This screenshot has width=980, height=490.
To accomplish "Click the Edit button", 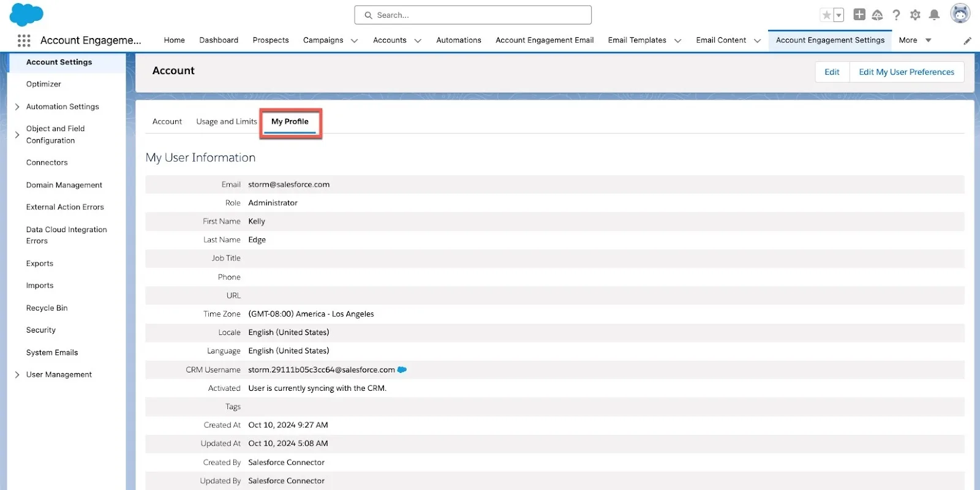I will pos(832,72).
